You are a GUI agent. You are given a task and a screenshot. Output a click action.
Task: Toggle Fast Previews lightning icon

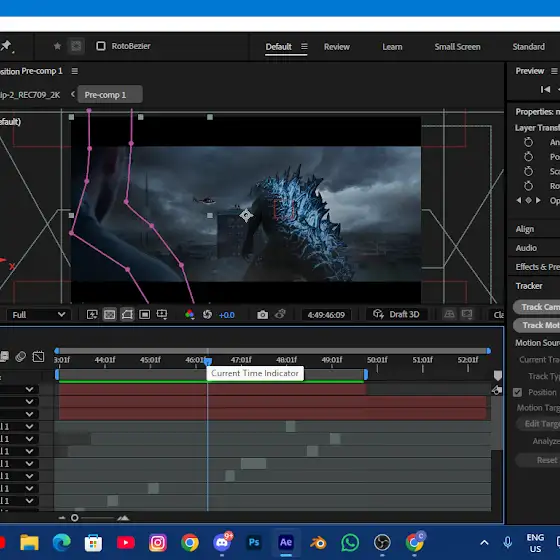(92, 315)
